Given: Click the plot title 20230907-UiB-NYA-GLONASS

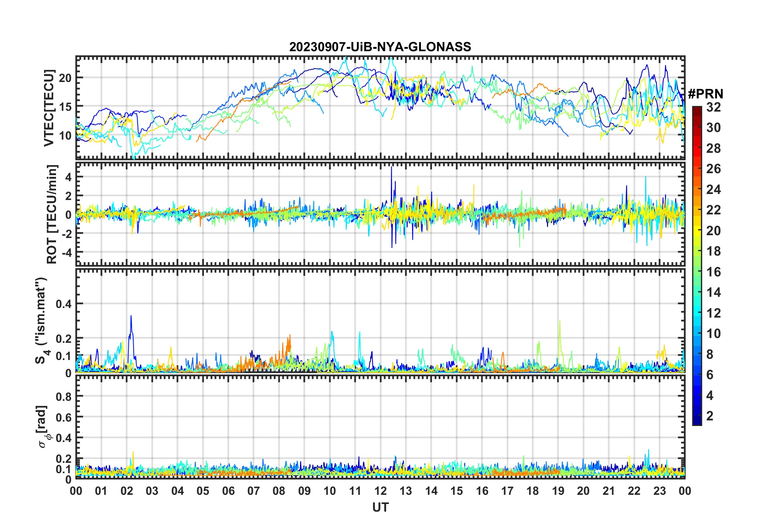Looking at the screenshot, I should click(380, 47).
